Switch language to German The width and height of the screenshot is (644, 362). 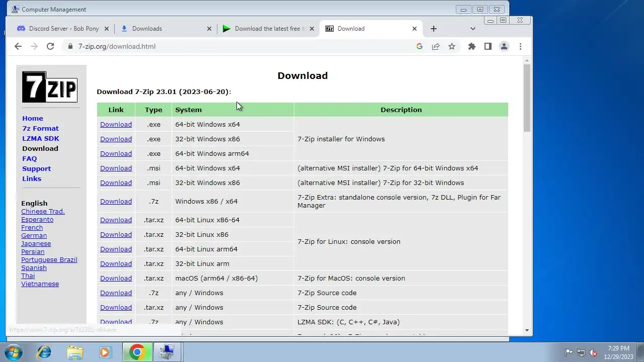(34, 235)
